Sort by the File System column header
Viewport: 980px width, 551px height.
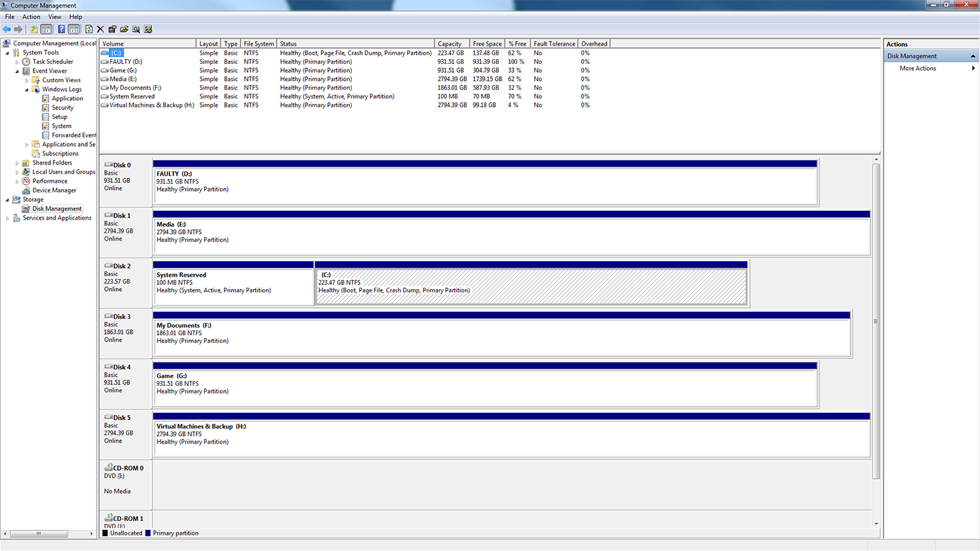pos(259,44)
